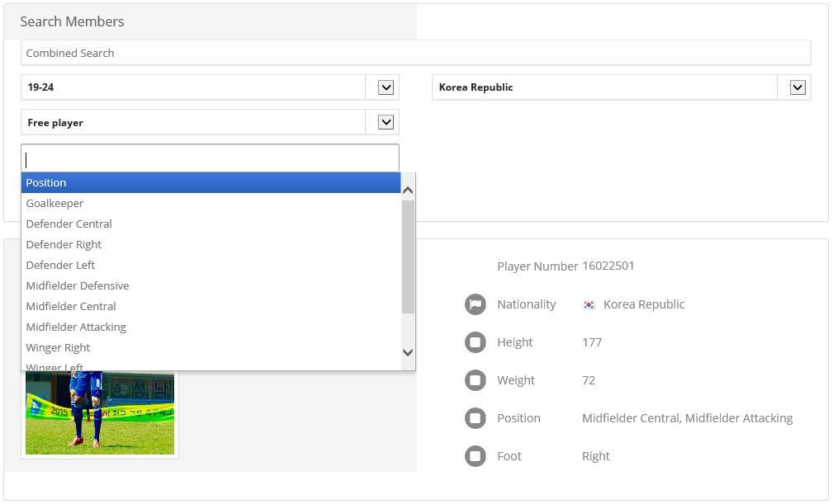Click the flag icon beside Nationality
Screen dimensions: 833x504
(476, 304)
